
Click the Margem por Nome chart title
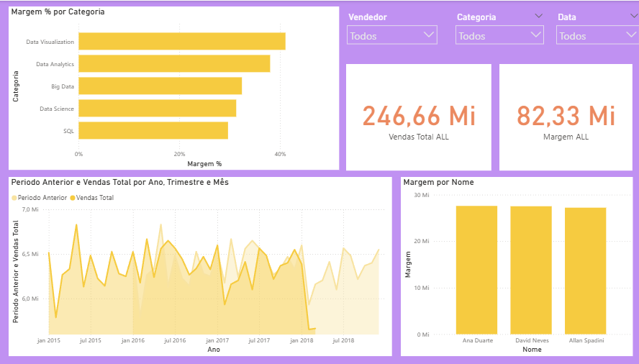tap(438, 182)
